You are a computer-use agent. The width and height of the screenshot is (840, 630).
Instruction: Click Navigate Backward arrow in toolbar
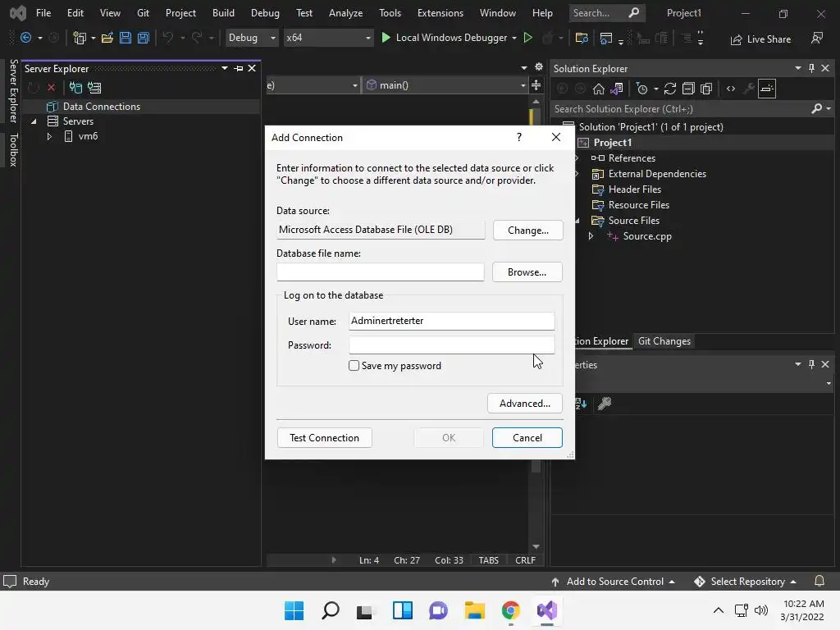point(25,38)
